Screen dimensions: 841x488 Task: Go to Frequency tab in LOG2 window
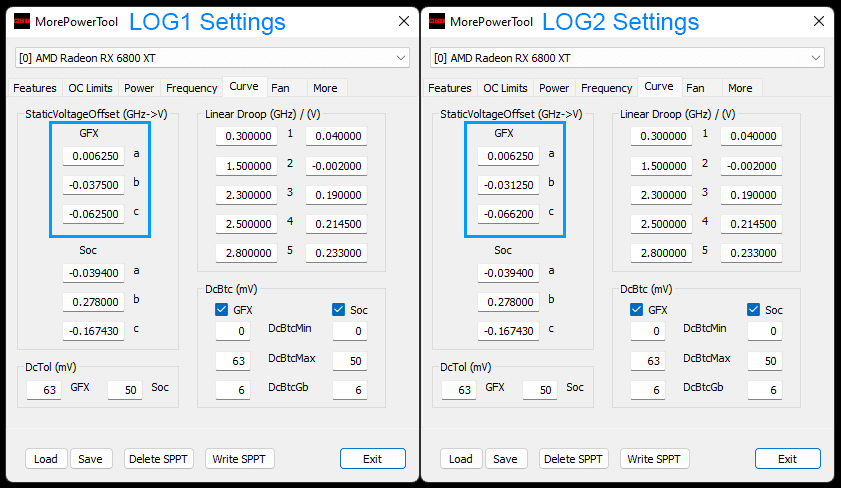[x=607, y=88]
